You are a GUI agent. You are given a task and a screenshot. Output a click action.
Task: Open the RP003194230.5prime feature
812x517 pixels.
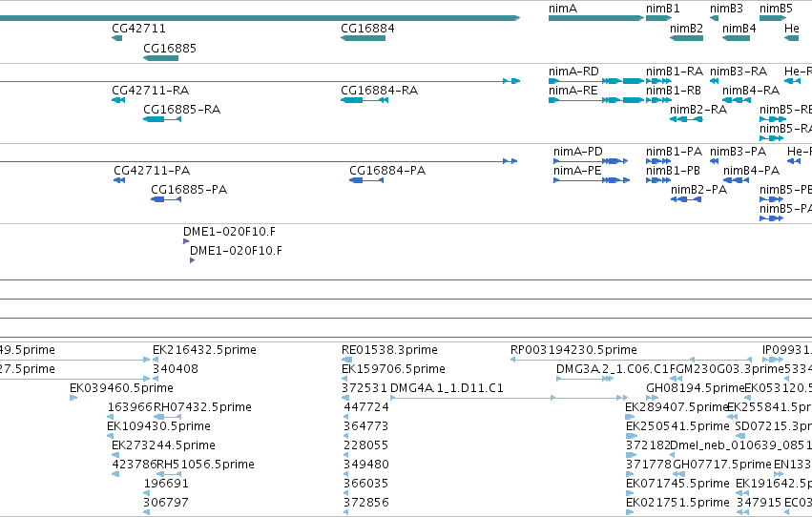[631, 360]
